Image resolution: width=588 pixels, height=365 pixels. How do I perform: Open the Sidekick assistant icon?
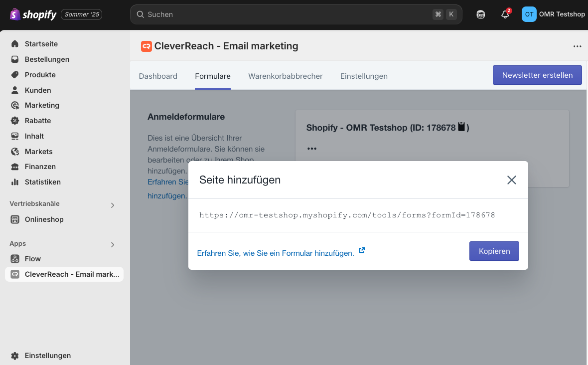point(480,14)
